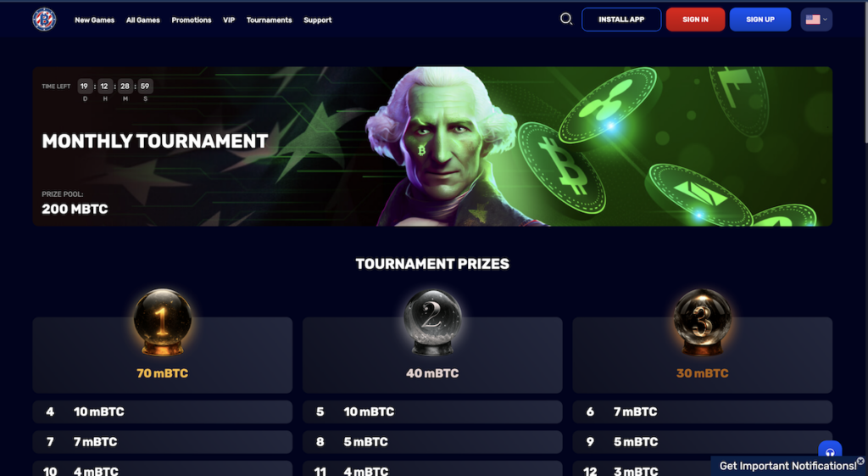
Task: Click the gold first-place crystal ball
Action: [x=162, y=322]
